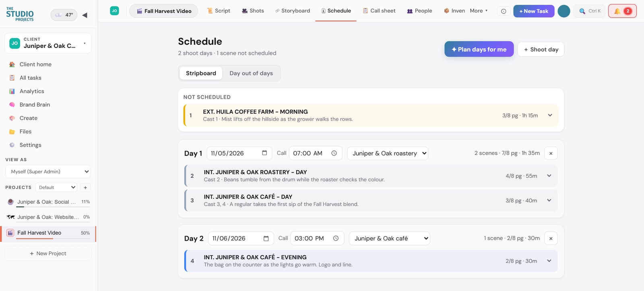Expand the Huila Coffee Farm scene chevron
This screenshot has width=644, height=291.
[550, 115]
